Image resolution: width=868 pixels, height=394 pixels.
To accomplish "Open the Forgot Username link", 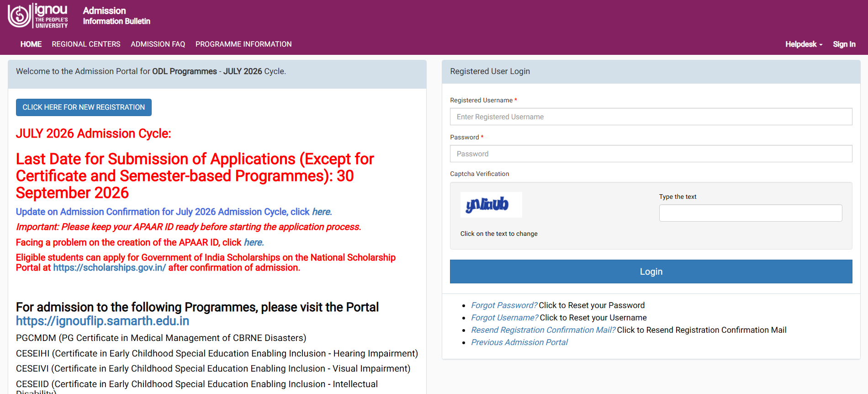I will (505, 318).
